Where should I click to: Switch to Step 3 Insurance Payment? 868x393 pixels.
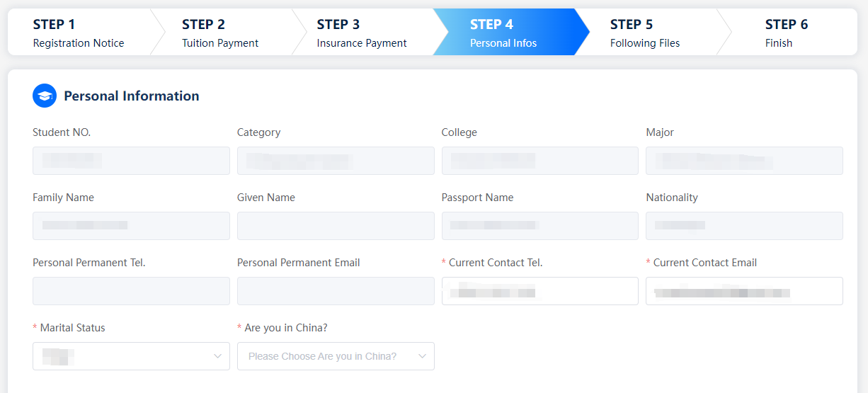(x=362, y=33)
